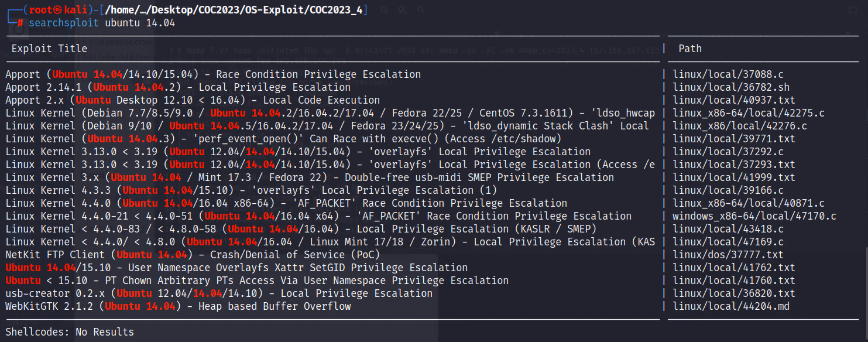Viewport: 868px width, 342px height.
Task: Select the 'Linux Kernel 4.4.0-21 < 4.4.0-51' title
Action: [318, 216]
